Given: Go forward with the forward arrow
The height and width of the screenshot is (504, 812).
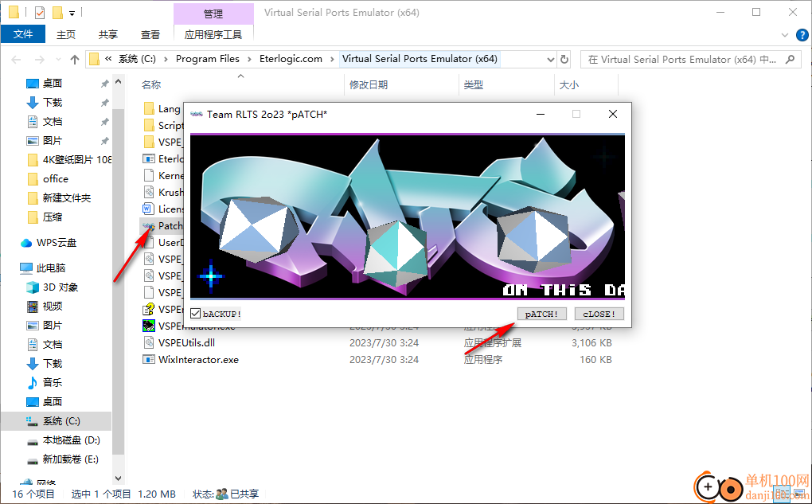Looking at the screenshot, I should point(39,60).
